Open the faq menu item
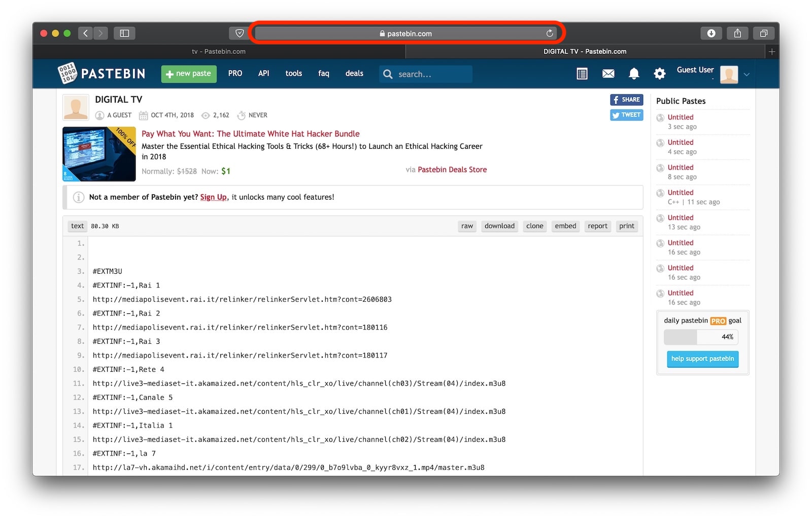 [324, 74]
